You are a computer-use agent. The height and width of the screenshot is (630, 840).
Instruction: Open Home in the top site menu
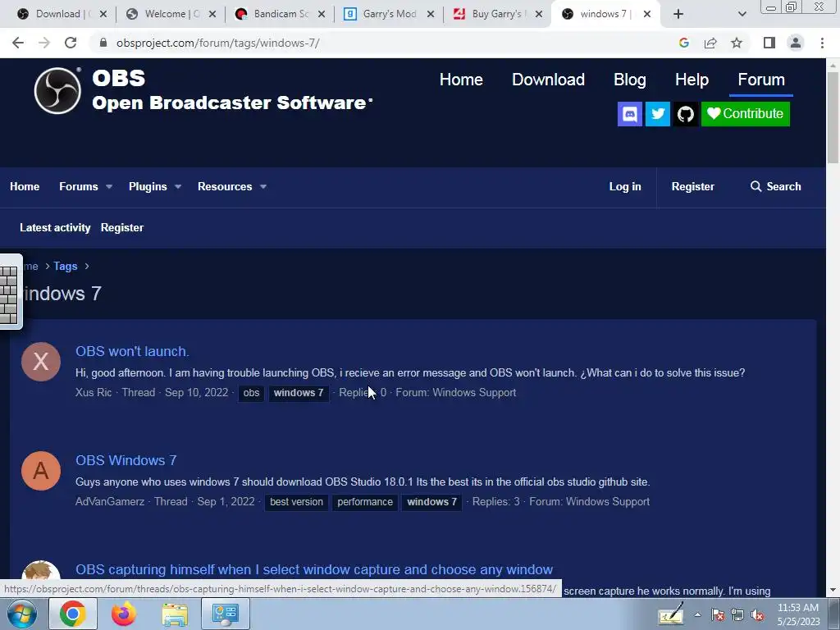[461, 80]
